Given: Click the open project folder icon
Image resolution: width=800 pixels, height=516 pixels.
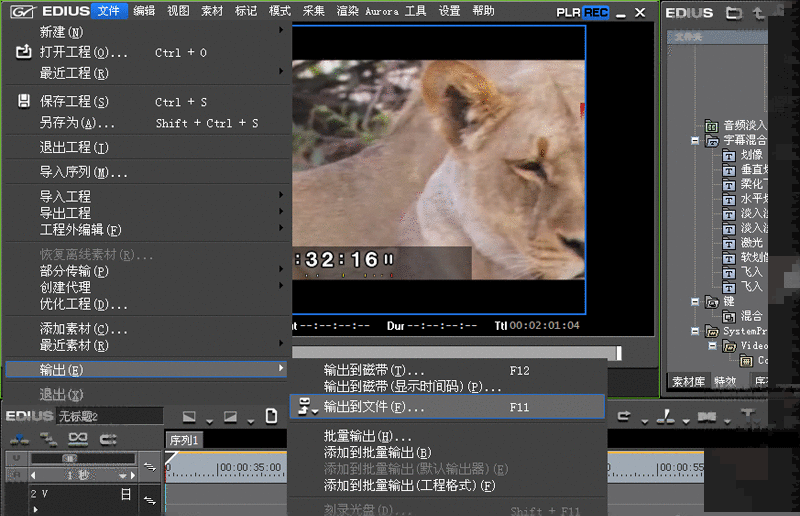Looking at the screenshot, I should tap(24, 52).
